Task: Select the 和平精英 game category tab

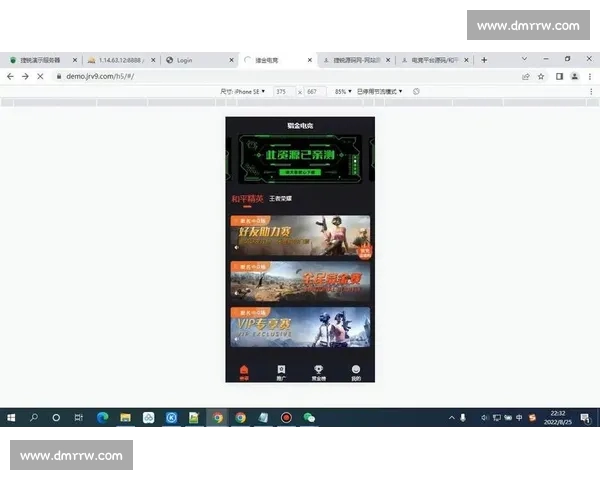Action: (x=247, y=199)
